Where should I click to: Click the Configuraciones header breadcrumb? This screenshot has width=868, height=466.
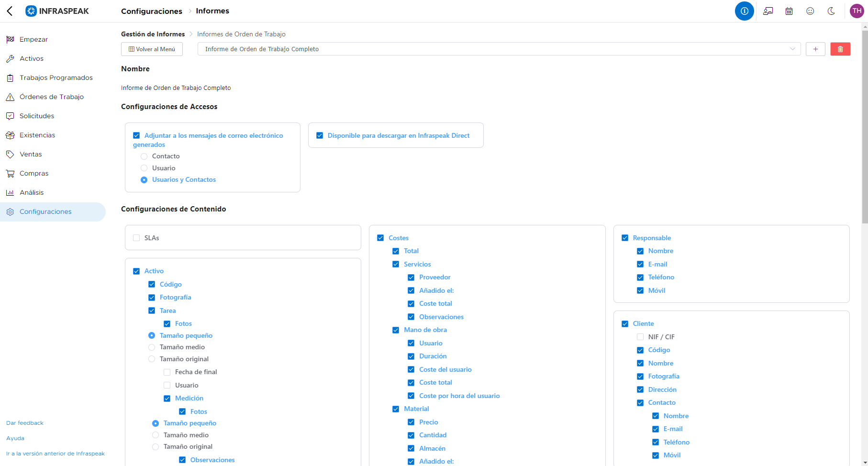(152, 11)
